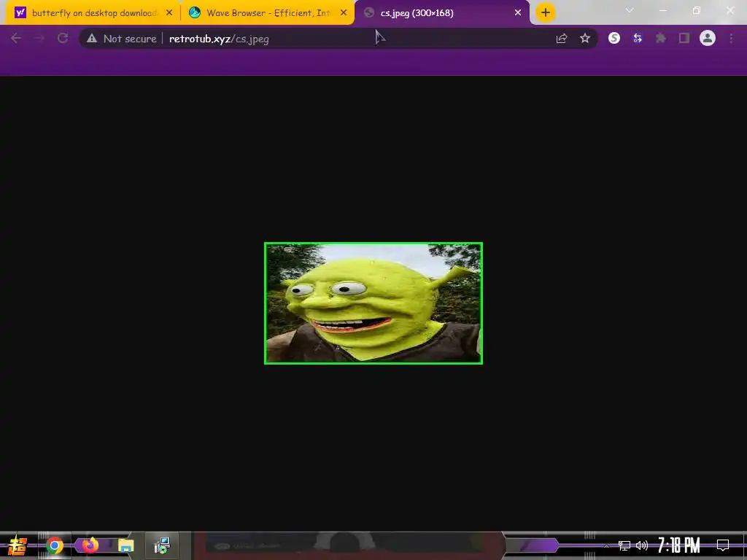This screenshot has height=560, width=747.
Task: Close the cs.jpeg tab
Action: [x=518, y=13]
